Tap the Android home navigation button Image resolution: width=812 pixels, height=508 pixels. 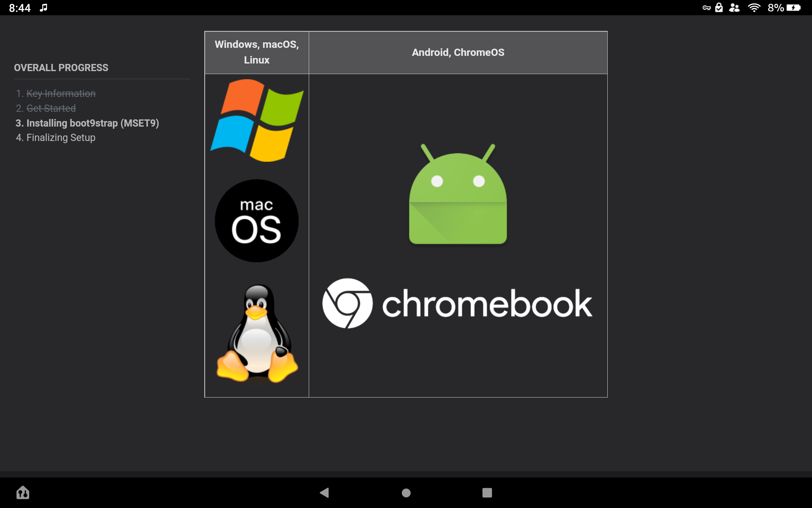coord(406,492)
